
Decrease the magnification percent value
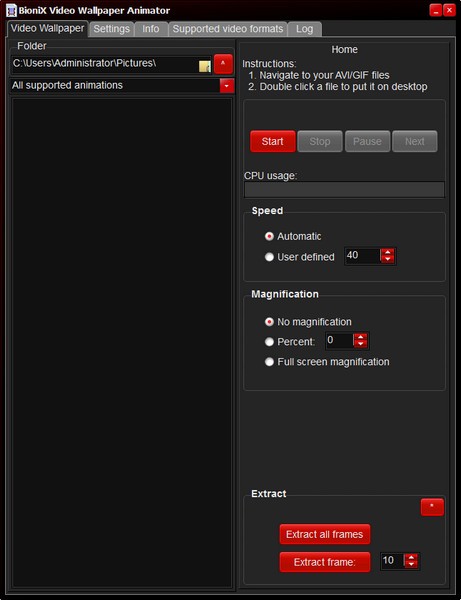coord(360,344)
